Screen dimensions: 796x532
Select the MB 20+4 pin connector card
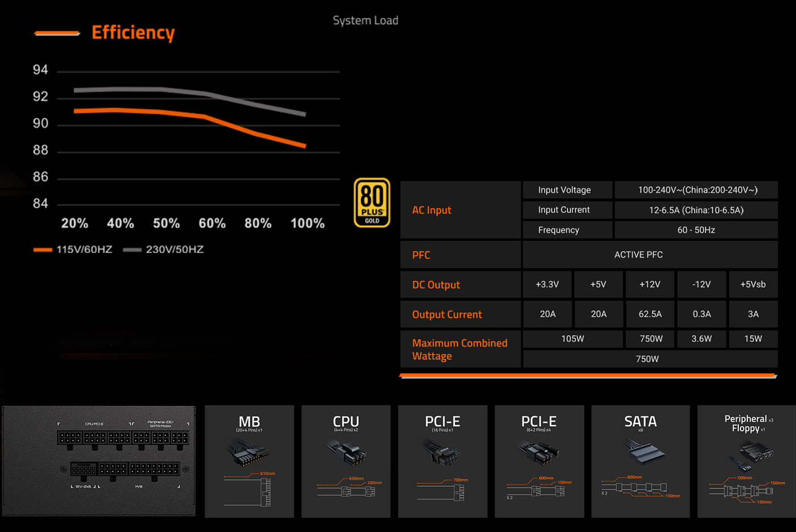point(249,461)
